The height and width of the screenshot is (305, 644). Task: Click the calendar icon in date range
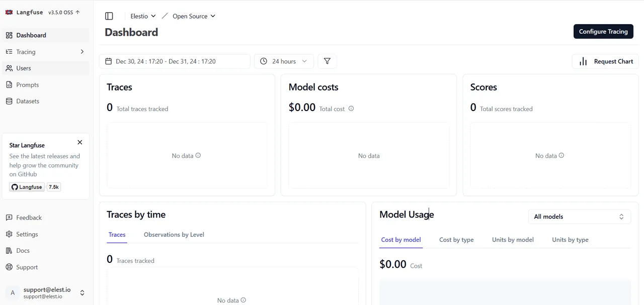pyautogui.click(x=109, y=61)
